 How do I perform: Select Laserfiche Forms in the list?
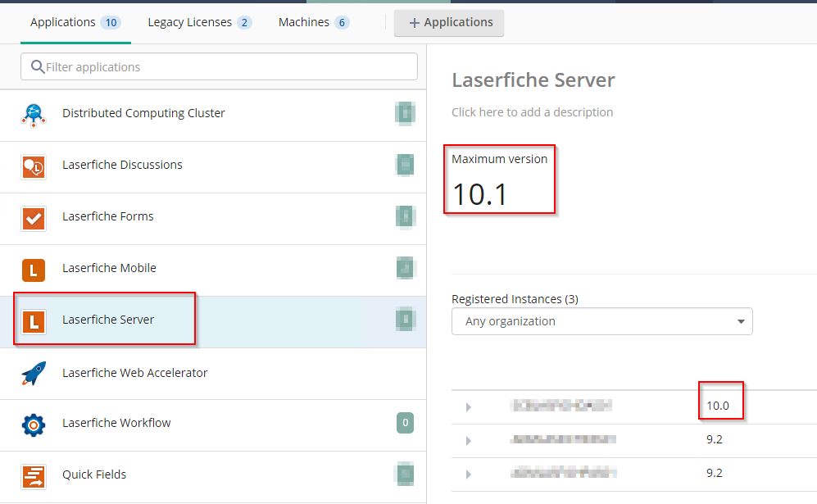click(213, 218)
